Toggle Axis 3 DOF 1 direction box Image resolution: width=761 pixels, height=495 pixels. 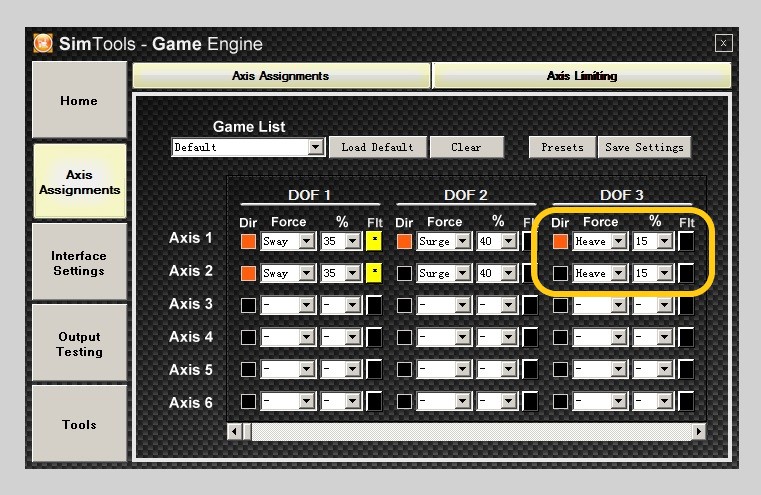(x=248, y=305)
